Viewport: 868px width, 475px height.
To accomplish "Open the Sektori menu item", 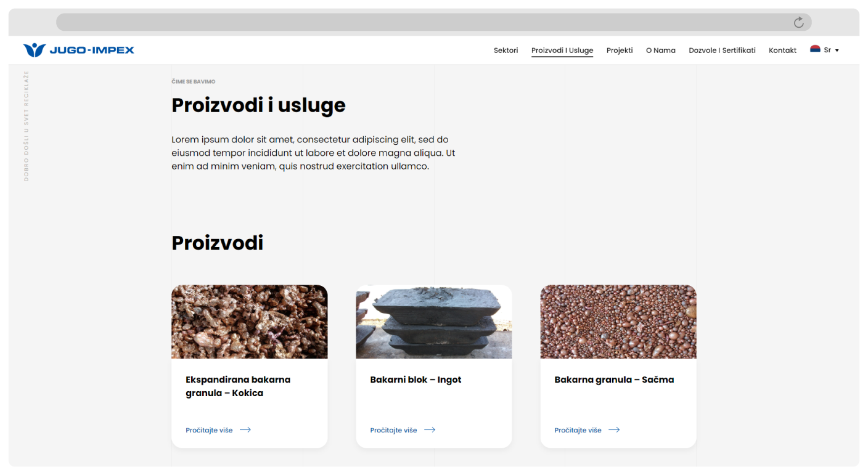I will tap(506, 50).
